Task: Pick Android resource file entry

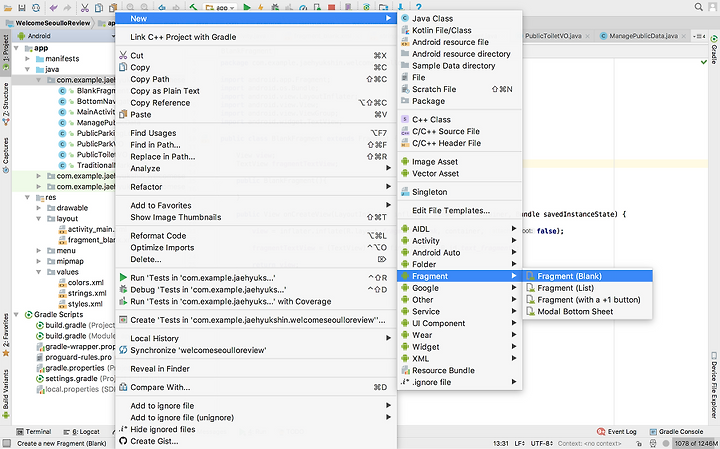Action: (x=459, y=42)
